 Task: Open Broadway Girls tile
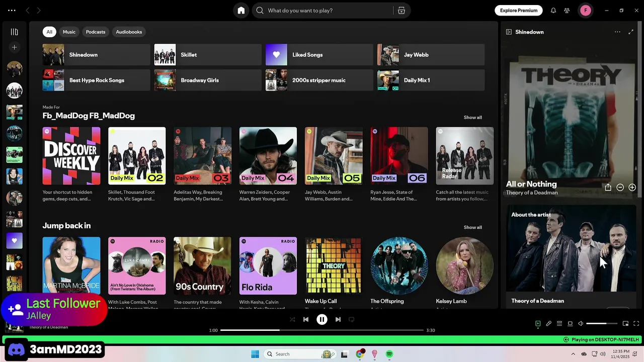point(208,80)
